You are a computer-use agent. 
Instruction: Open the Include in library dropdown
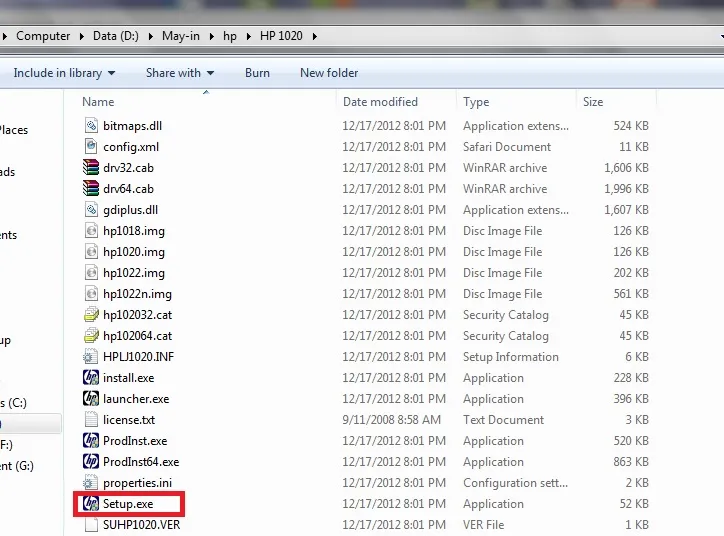pos(64,73)
